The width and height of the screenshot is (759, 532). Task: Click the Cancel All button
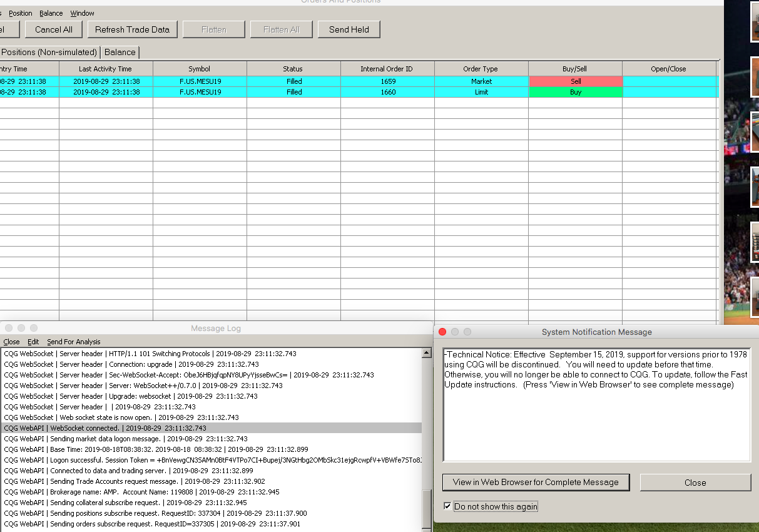[x=54, y=29]
